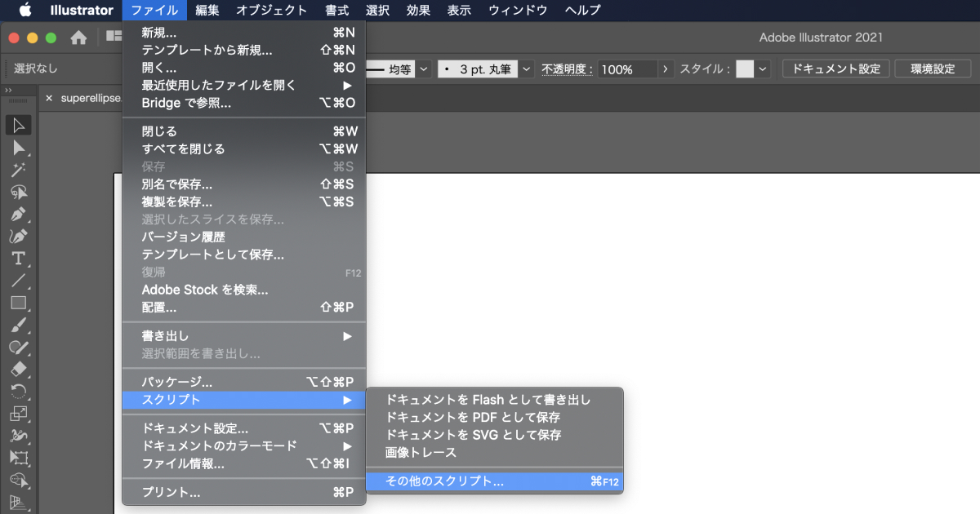Open the opacity slider arrow
Image resolution: width=980 pixels, height=514 pixels.
click(666, 69)
